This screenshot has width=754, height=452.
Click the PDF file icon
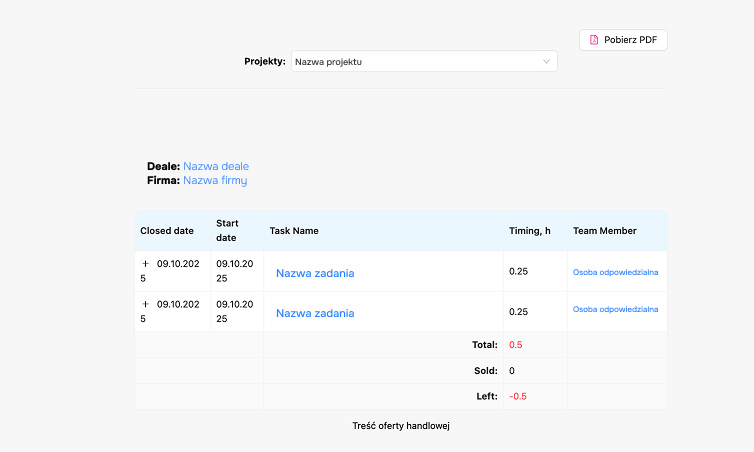594,40
